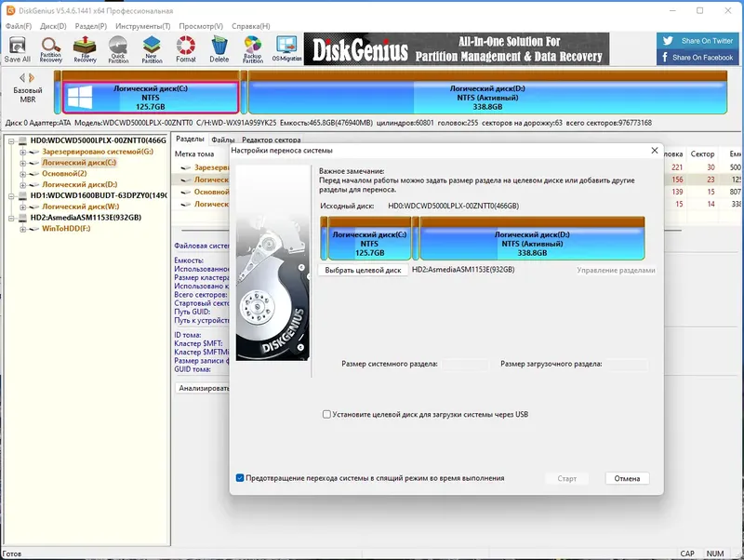Screen dimensions: 744x560
Task: Switch to the Файлы tab
Action: coord(223,140)
